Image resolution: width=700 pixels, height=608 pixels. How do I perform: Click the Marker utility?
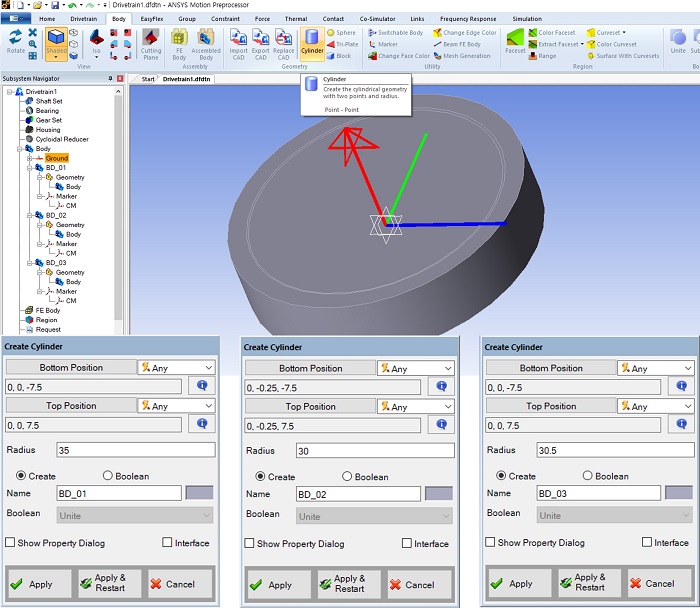pyautogui.click(x=383, y=44)
